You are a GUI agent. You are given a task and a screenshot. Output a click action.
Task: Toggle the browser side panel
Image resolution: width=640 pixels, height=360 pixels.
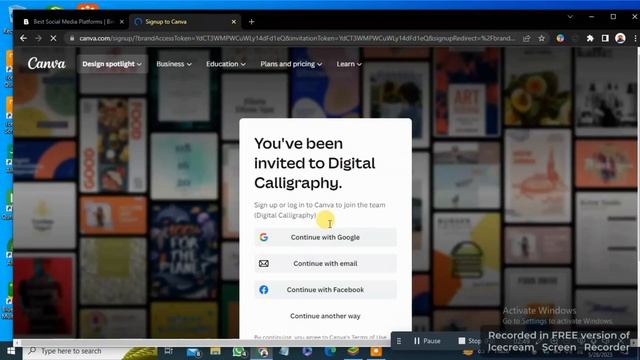605,38
